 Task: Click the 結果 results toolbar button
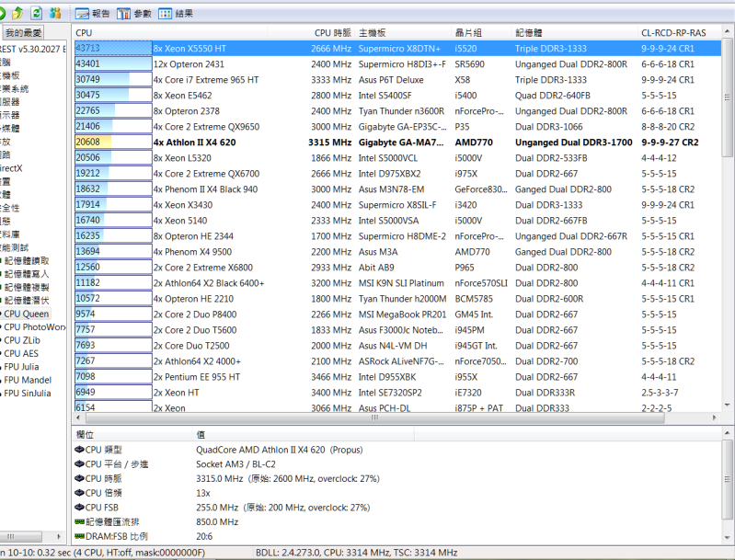click(x=176, y=14)
